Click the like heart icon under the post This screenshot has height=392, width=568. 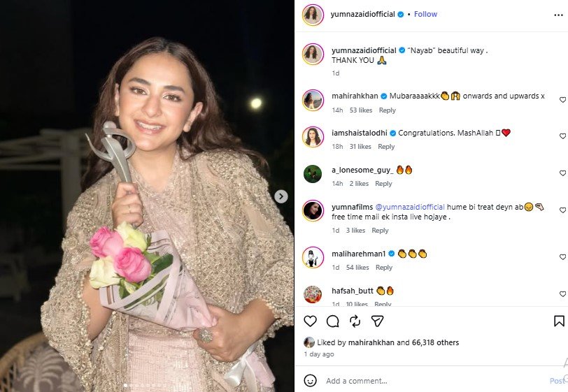click(x=310, y=321)
